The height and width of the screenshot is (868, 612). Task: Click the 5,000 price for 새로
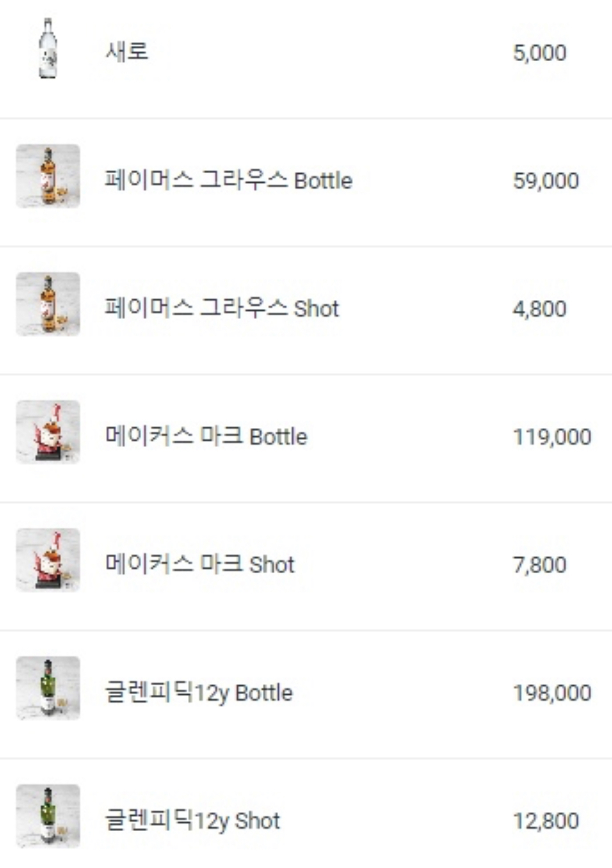tap(539, 53)
